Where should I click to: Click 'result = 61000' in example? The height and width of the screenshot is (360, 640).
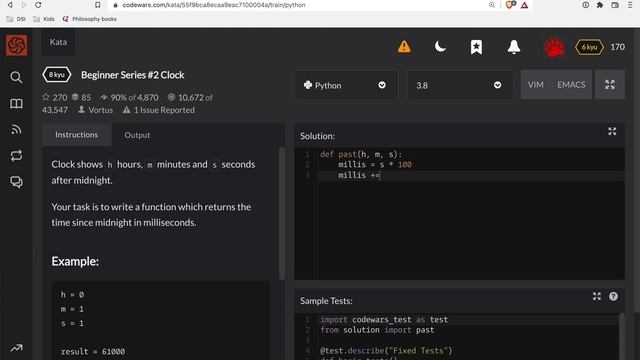pyautogui.click(x=93, y=351)
